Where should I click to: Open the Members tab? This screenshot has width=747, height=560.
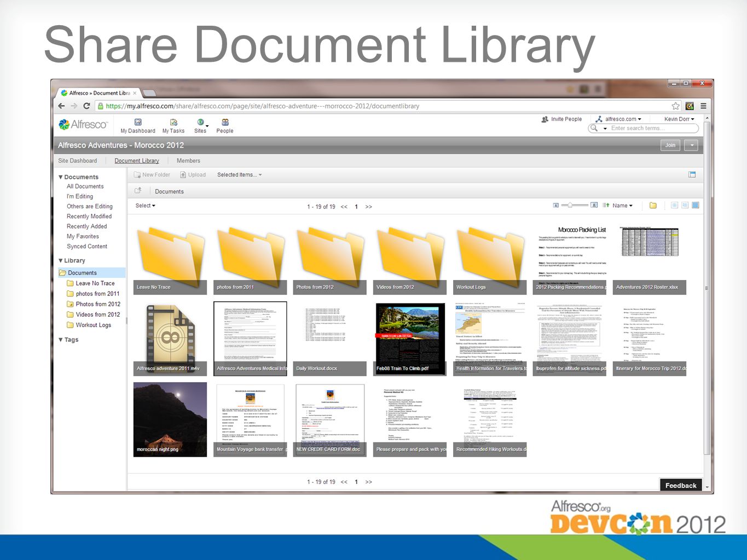188,161
